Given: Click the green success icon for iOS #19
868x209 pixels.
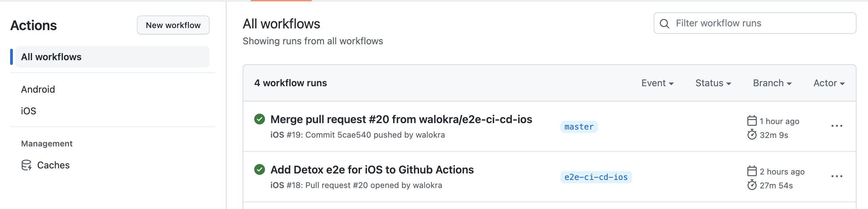Looking at the screenshot, I should (x=260, y=119).
